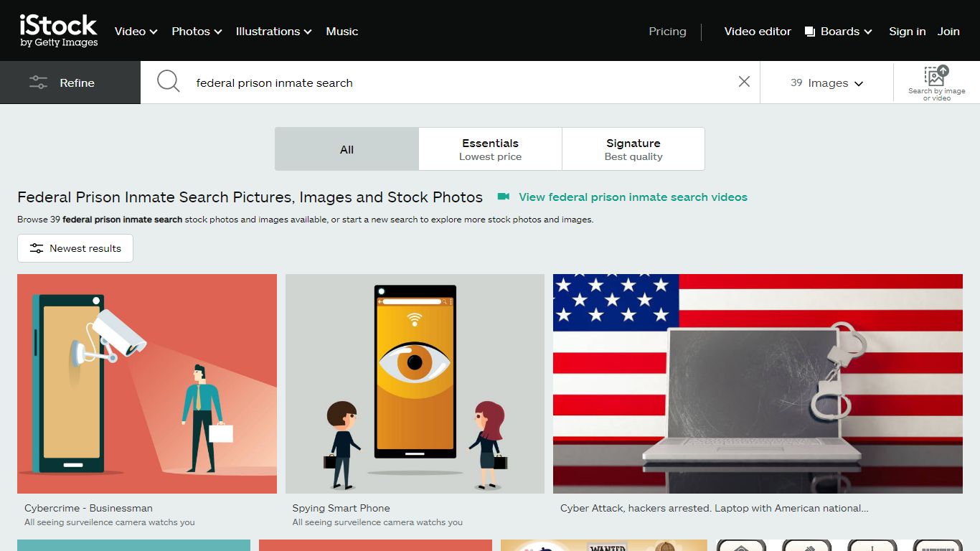Viewport: 980px width, 551px height.
Task: Click the Newest results sort button
Action: point(75,248)
